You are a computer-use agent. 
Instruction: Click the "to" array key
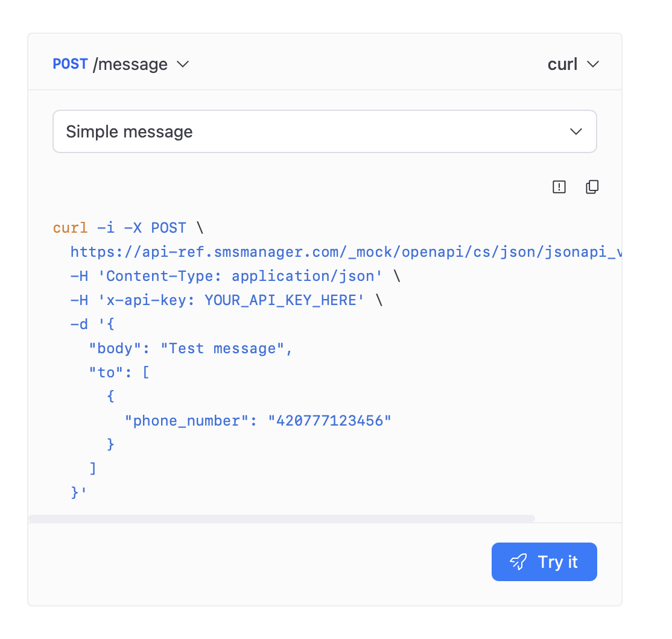106,373
